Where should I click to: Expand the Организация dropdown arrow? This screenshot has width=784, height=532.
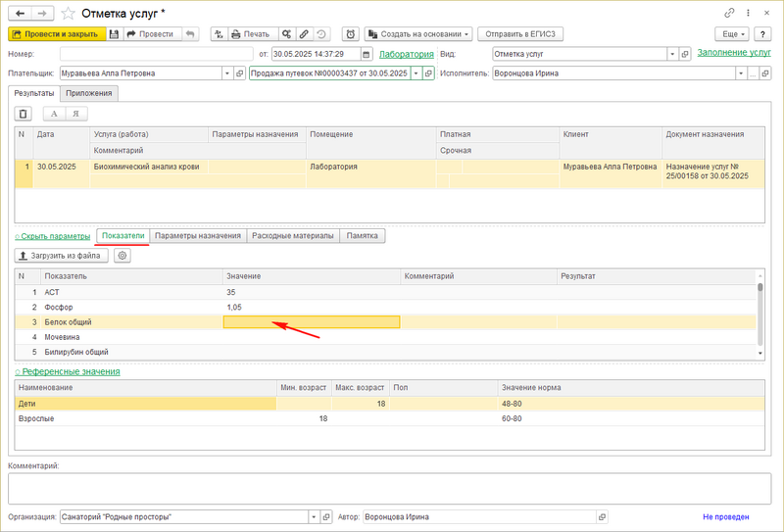click(315, 516)
